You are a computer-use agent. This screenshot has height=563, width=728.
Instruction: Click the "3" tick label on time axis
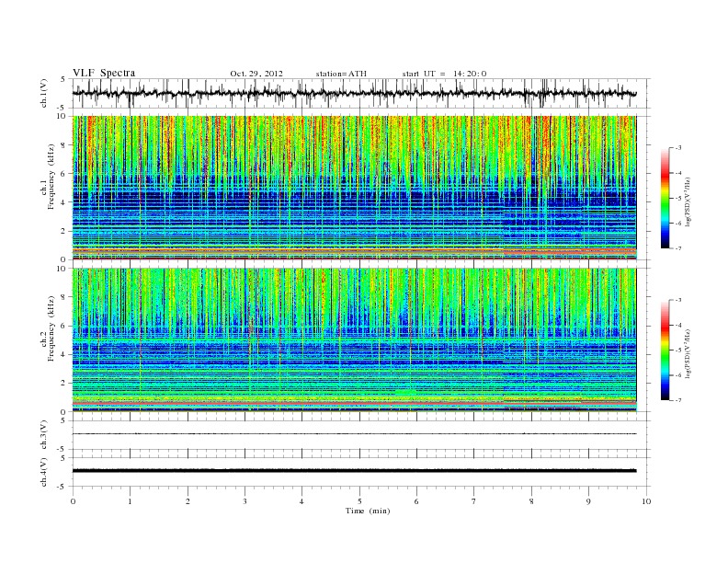(245, 501)
